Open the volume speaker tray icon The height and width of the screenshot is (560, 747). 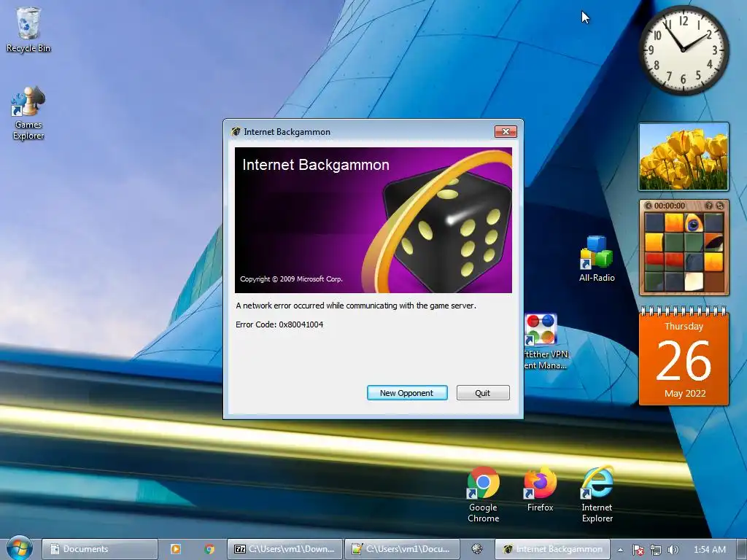[x=673, y=550]
